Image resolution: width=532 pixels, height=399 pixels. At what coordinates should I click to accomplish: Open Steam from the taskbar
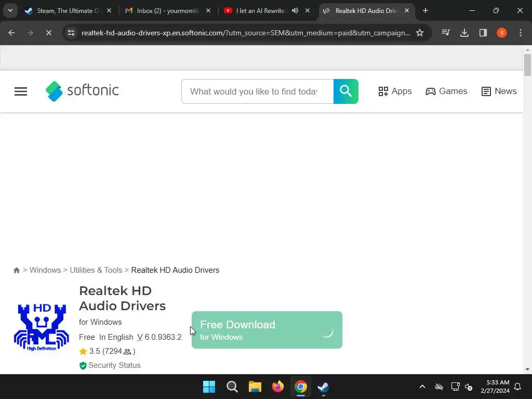[323, 387]
